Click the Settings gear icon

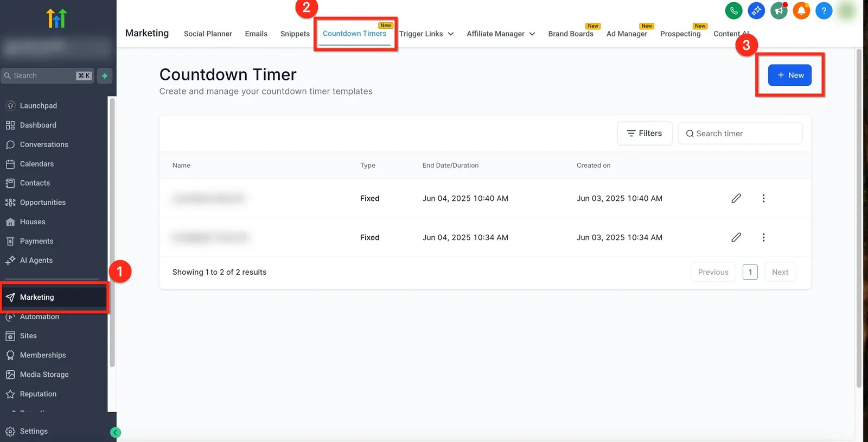pos(10,431)
